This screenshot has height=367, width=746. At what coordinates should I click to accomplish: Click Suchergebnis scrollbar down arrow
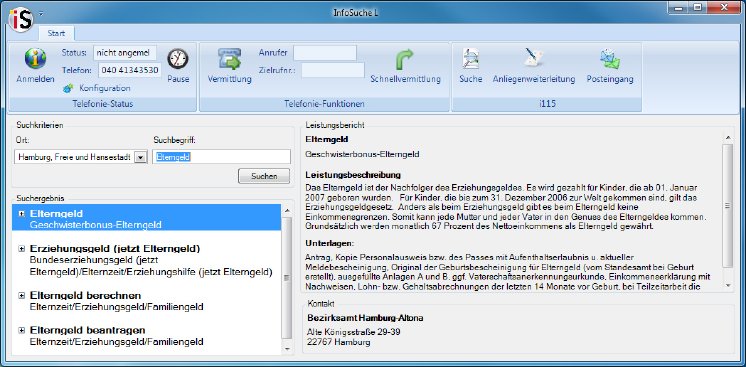(287, 349)
